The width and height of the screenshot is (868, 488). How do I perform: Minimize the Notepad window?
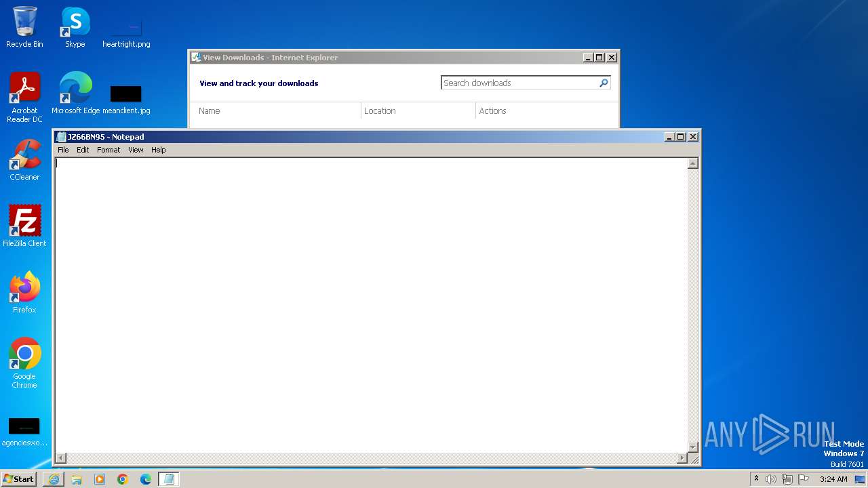[x=669, y=137]
